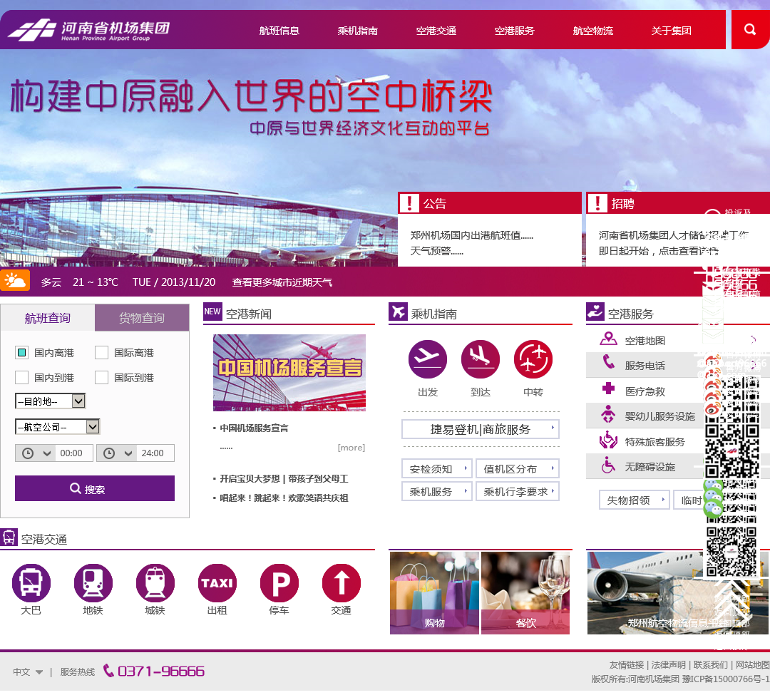Check the 国际离港 checkbox
770x700 pixels.
pos(102,352)
